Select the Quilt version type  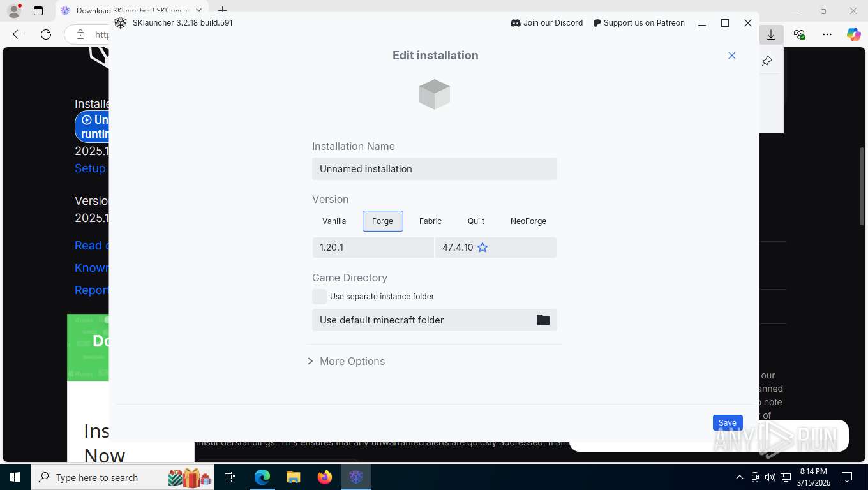[x=476, y=221]
